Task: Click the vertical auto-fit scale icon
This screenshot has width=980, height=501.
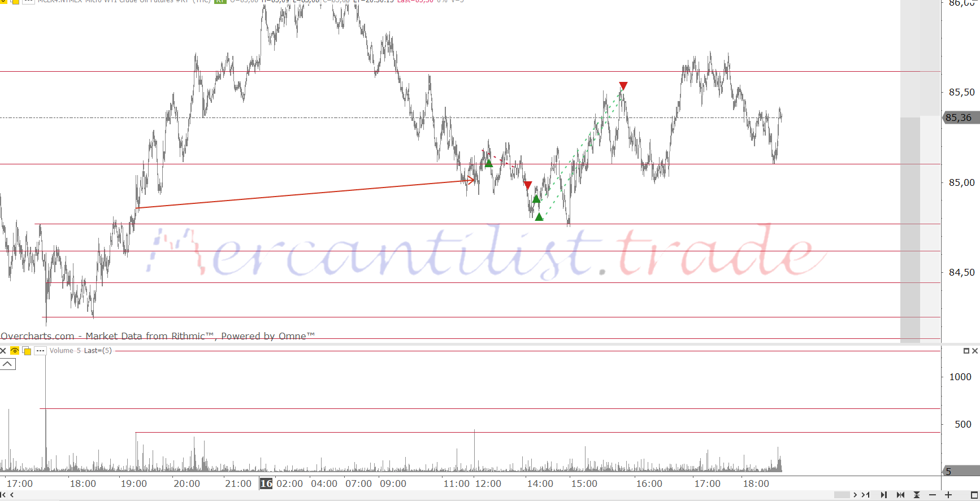Action: pyautogui.click(x=917, y=495)
